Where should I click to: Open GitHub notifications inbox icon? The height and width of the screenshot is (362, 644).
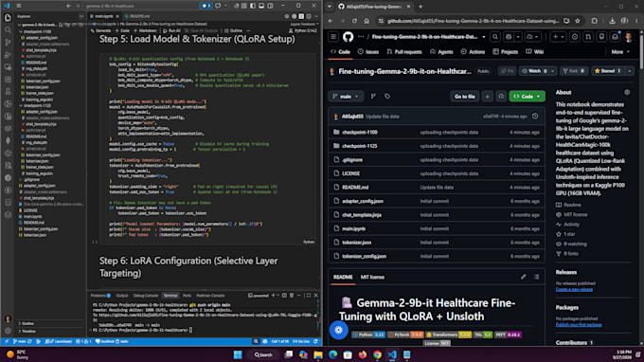615,37
